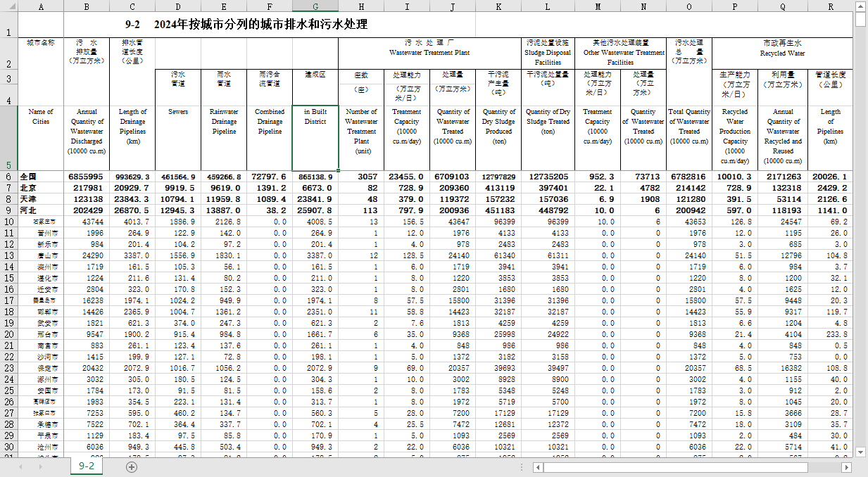Select column A header
868x477 pixels.
[41, 6]
